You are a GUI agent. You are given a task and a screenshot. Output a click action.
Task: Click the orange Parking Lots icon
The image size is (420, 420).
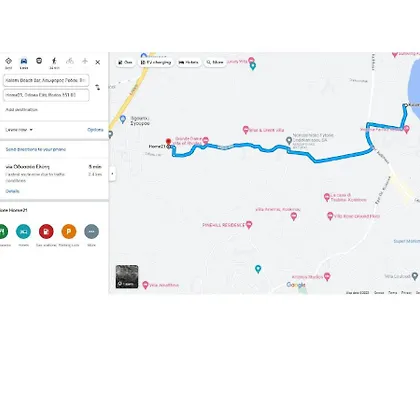[69, 231]
